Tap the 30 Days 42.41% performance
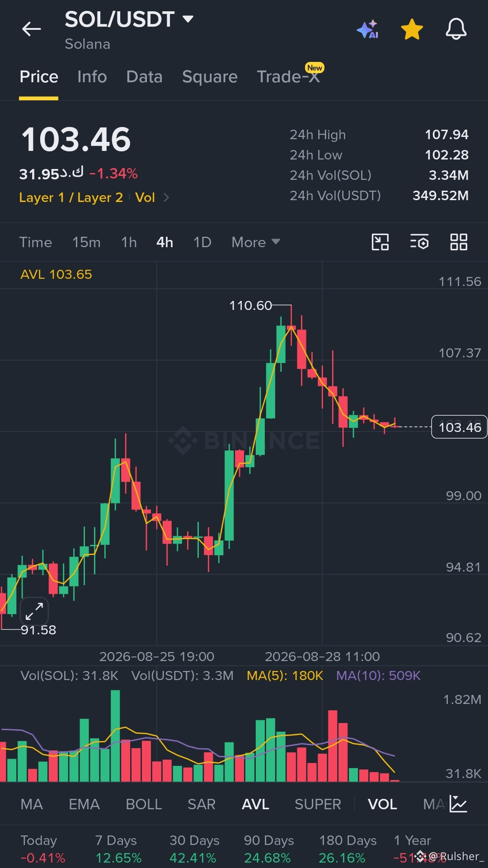Image resolution: width=488 pixels, height=868 pixels. tap(194, 849)
